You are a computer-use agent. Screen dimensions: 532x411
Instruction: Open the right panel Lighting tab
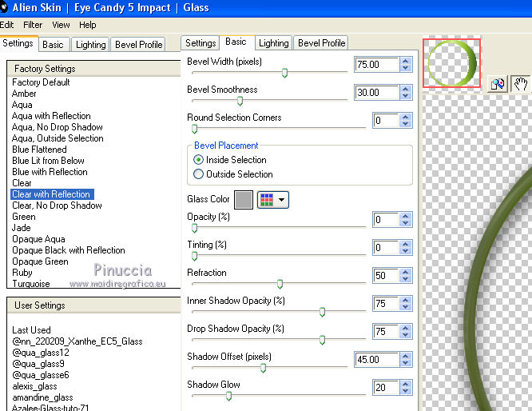tap(273, 43)
